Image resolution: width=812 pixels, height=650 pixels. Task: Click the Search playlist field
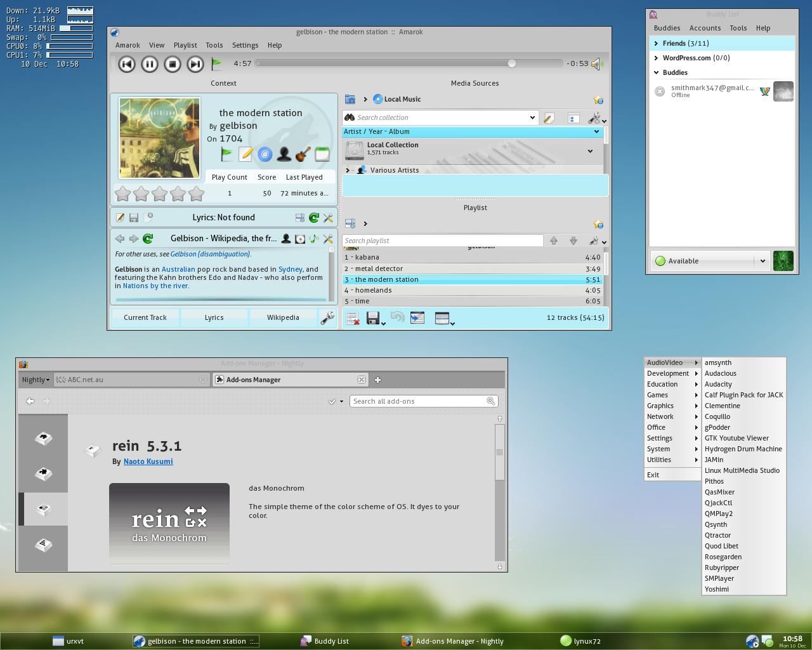pos(442,241)
